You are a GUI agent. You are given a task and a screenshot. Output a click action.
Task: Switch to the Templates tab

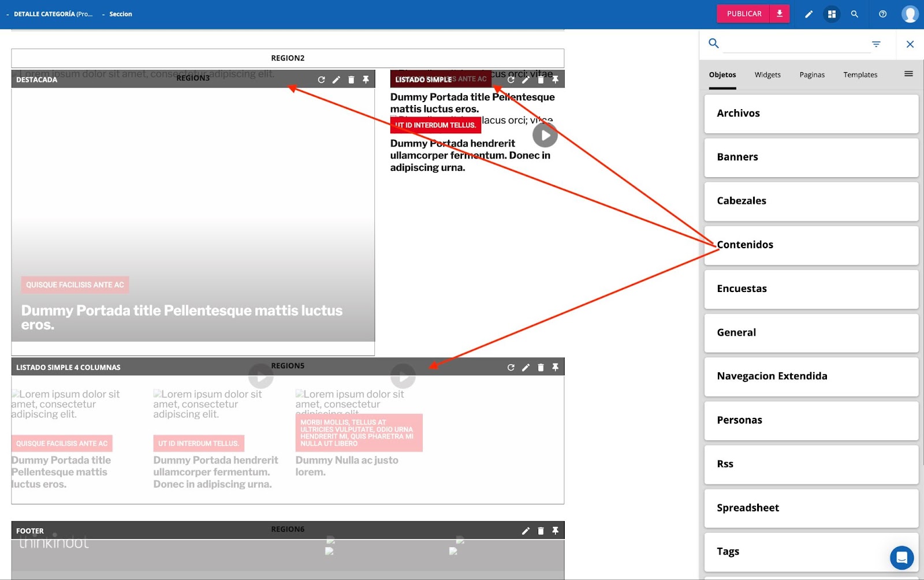(x=860, y=75)
